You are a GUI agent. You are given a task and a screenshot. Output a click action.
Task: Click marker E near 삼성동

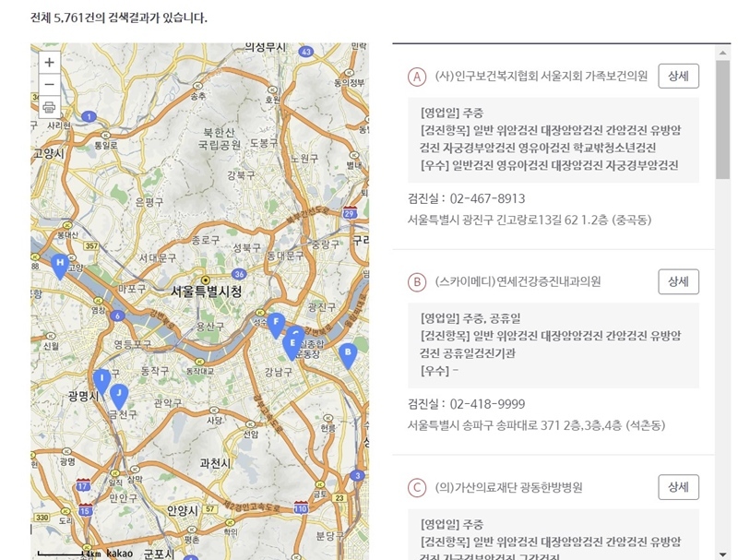(x=293, y=342)
